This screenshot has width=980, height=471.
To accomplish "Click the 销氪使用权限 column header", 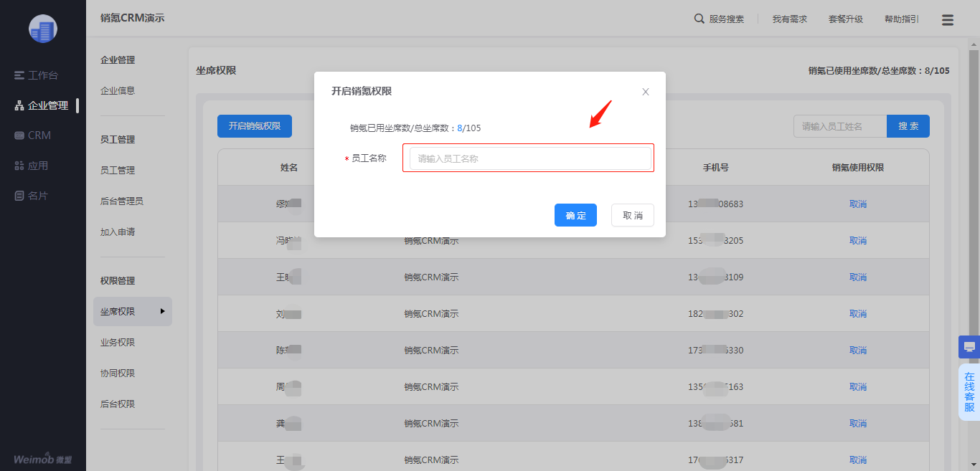I will [x=858, y=168].
